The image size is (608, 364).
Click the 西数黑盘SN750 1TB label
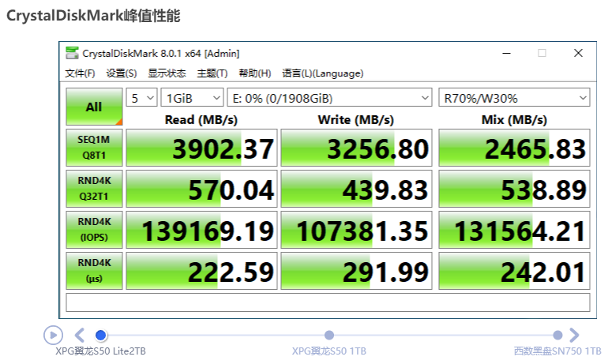pos(557,351)
